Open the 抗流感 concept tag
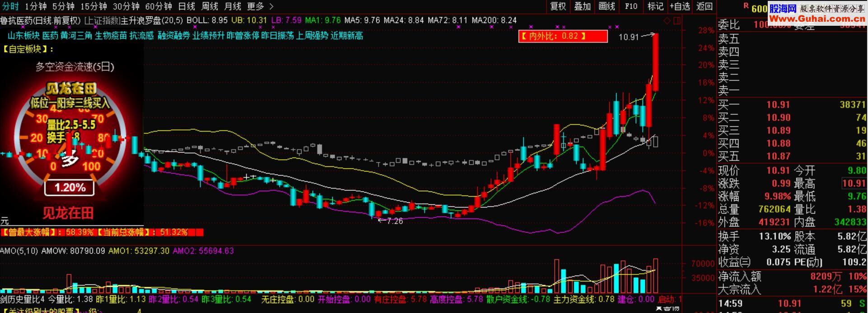This screenshot has height=313, width=868. [x=141, y=36]
